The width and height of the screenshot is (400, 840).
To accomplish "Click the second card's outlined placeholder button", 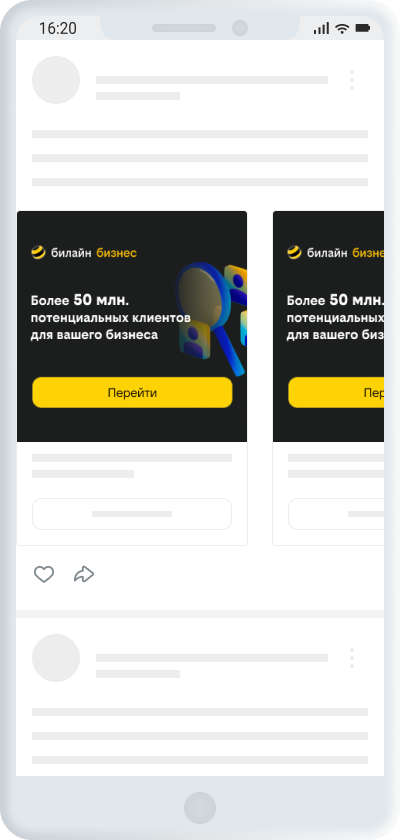I will click(336, 514).
